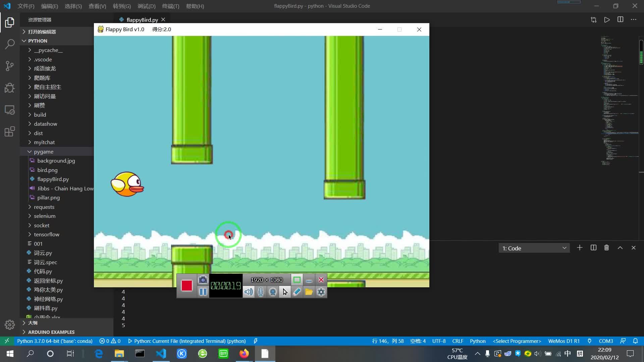
Task: Open the 调试(D) menu
Action: click(x=147, y=6)
